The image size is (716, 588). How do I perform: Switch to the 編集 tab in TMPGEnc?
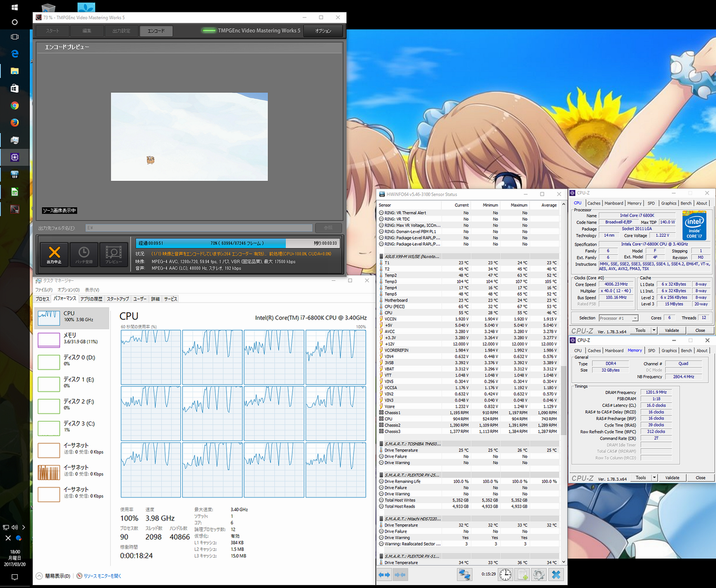click(x=87, y=31)
